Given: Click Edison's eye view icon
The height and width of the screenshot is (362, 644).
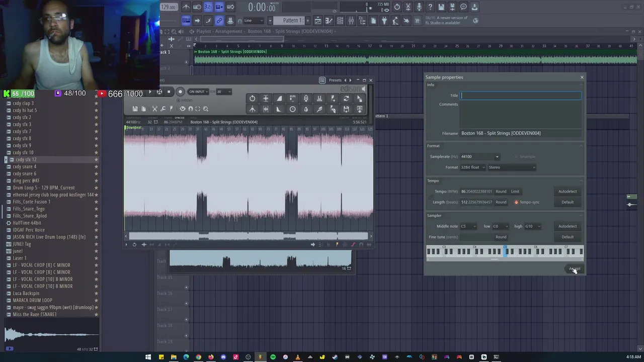Looking at the screenshot, I should click(x=183, y=109).
